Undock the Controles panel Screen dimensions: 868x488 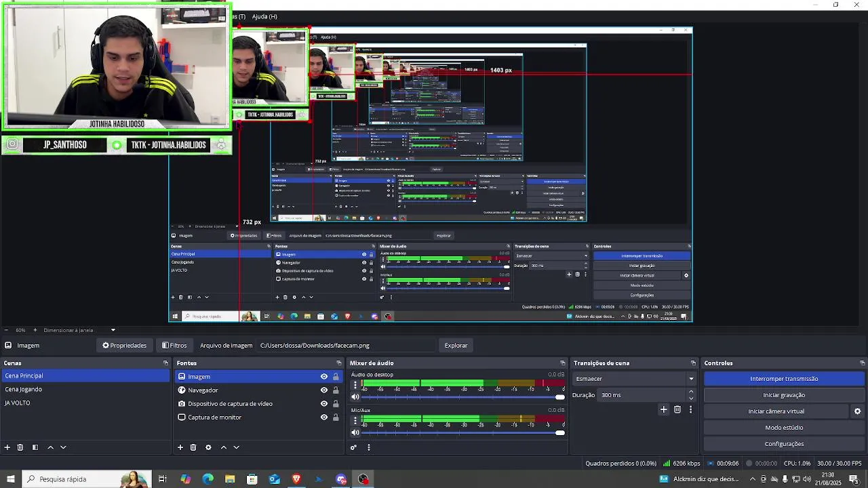pos(863,363)
